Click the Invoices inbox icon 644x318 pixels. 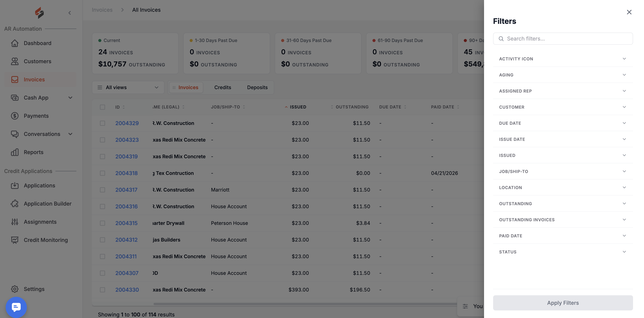click(15, 79)
